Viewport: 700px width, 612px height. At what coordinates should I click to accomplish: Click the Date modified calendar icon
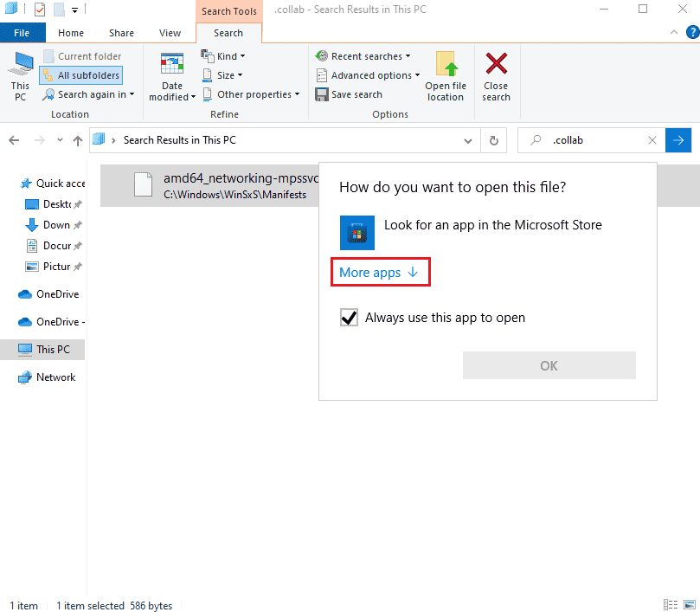(172, 63)
